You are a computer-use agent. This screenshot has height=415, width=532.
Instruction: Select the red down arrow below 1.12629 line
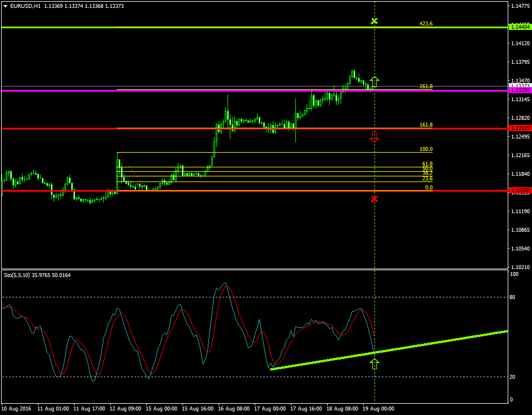coord(374,137)
